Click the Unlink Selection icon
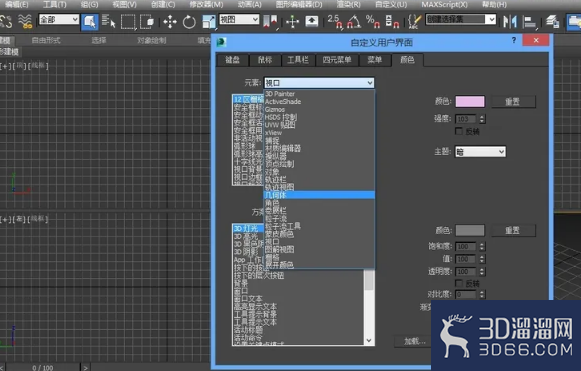Screen dimensions: 581x371 (x=6, y=21)
